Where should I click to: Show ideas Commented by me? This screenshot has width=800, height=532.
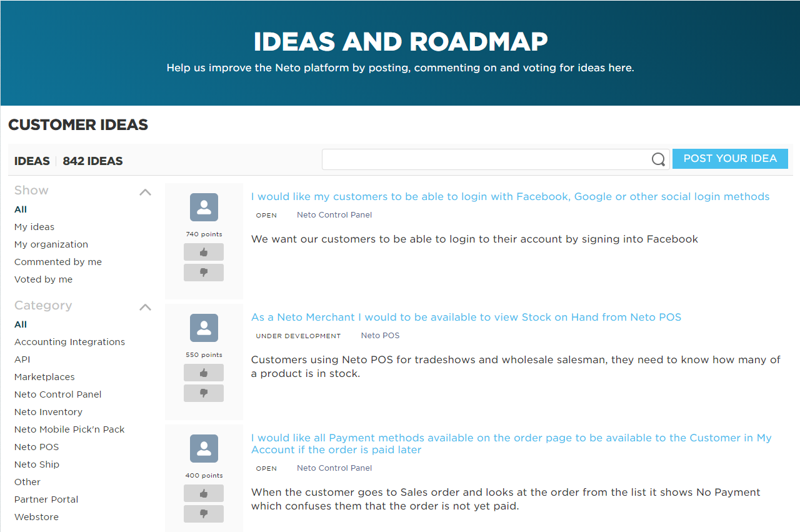pyautogui.click(x=58, y=262)
